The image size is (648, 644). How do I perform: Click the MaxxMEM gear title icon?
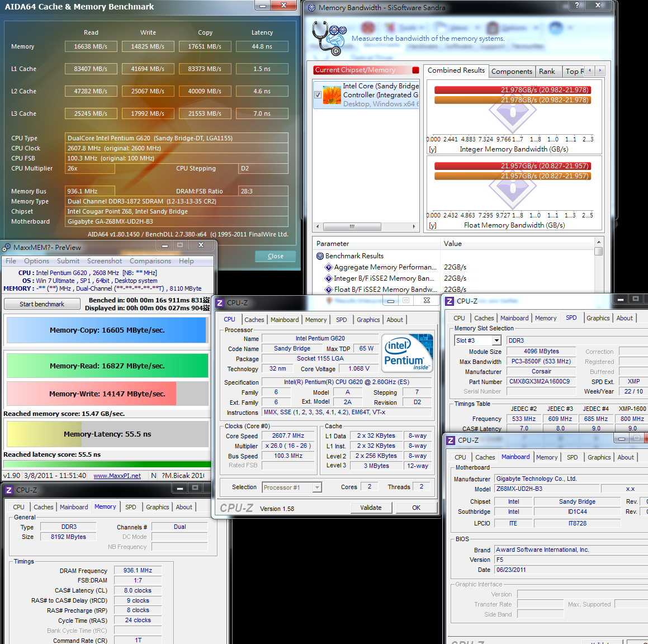6,248
